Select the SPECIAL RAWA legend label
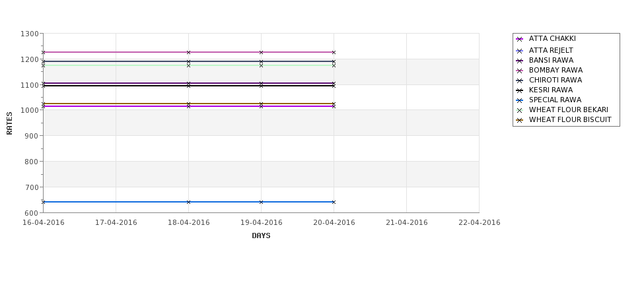 pos(555,100)
